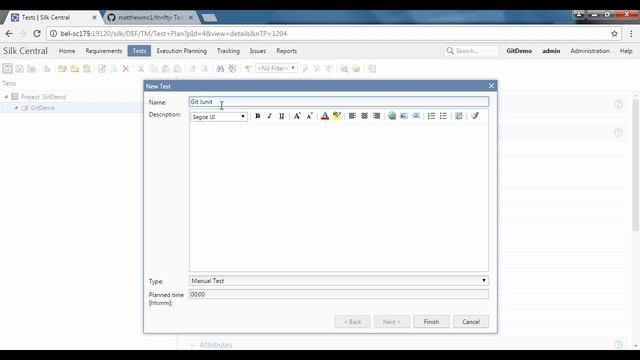This screenshot has width=640, height=360.
Task: Insert hyperlink with the green globe icon
Action: coord(392,116)
